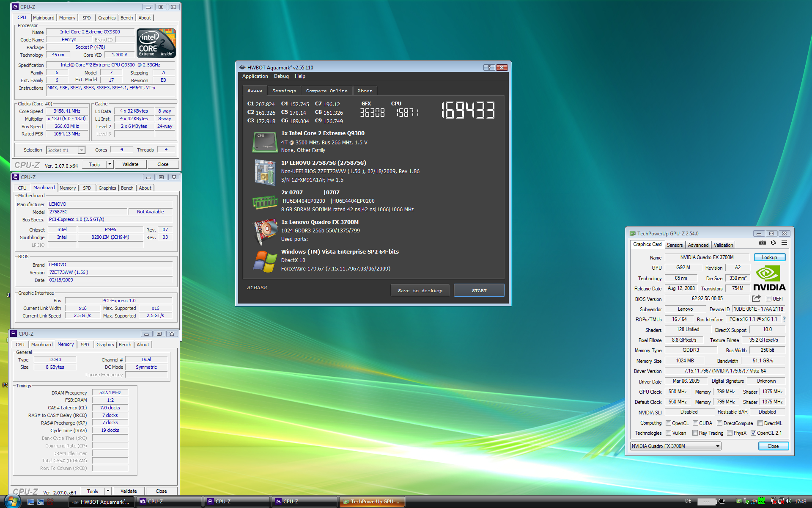Toggle the DirectCompute checkbox
The height and width of the screenshot is (508, 812).
click(x=719, y=423)
